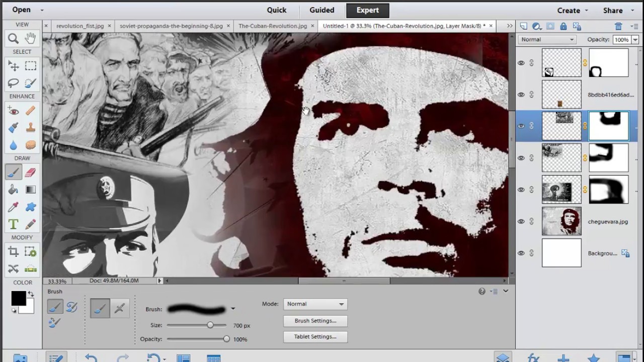Toggle visibility of the selected layer

(x=521, y=126)
